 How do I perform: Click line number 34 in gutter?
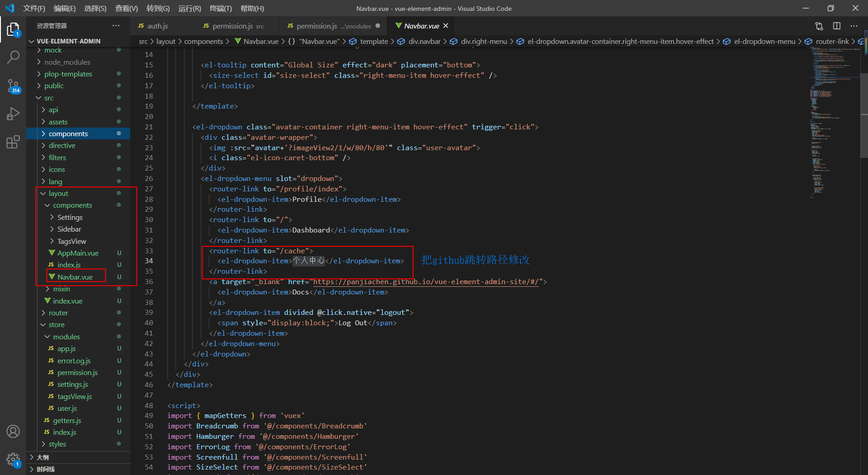point(149,261)
